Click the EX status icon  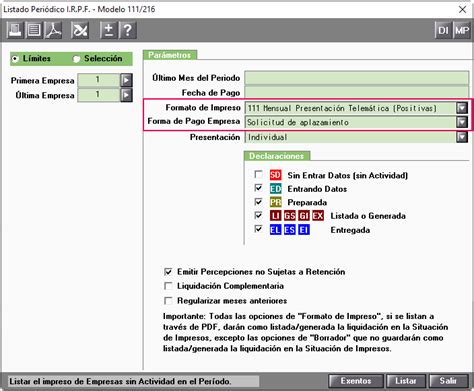point(318,216)
